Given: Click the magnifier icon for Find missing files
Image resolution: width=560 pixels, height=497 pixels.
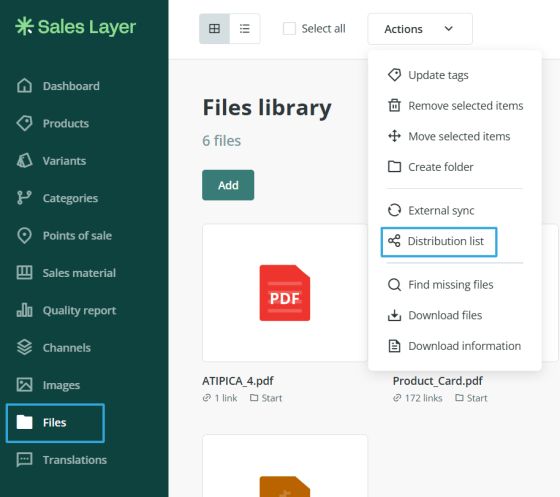Looking at the screenshot, I should [394, 285].
